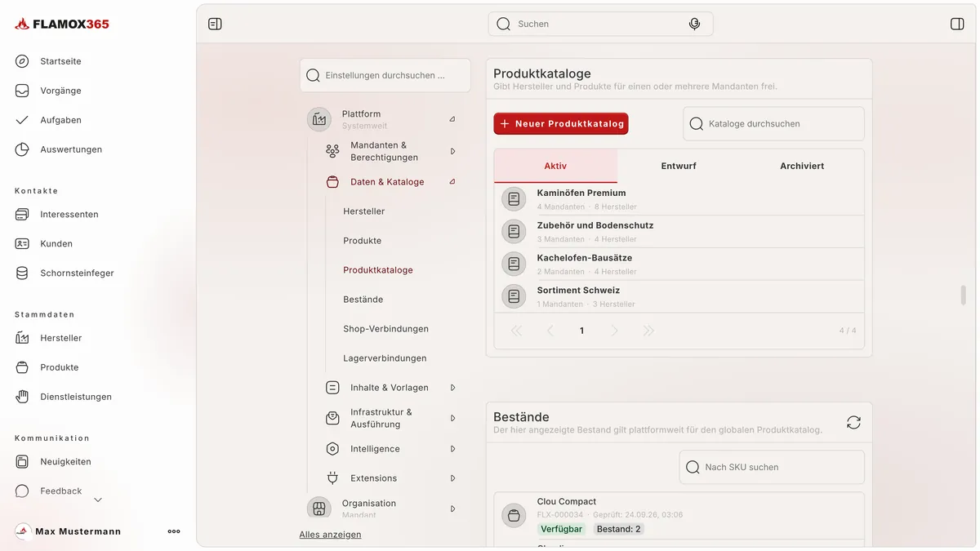Toggle the left sidebar panel icon
This screenshot has height=551, width=980.
(215, 24)
